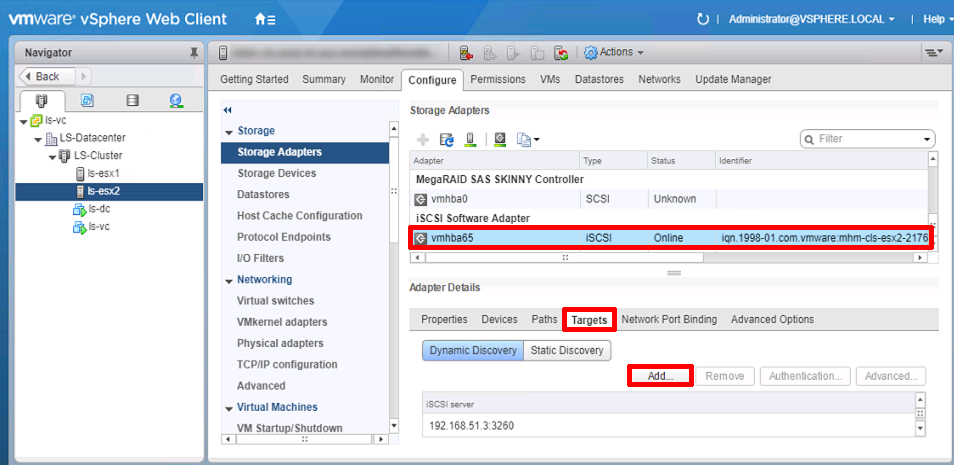Open Storage Devices in the side menu

[x=277, y=173]
